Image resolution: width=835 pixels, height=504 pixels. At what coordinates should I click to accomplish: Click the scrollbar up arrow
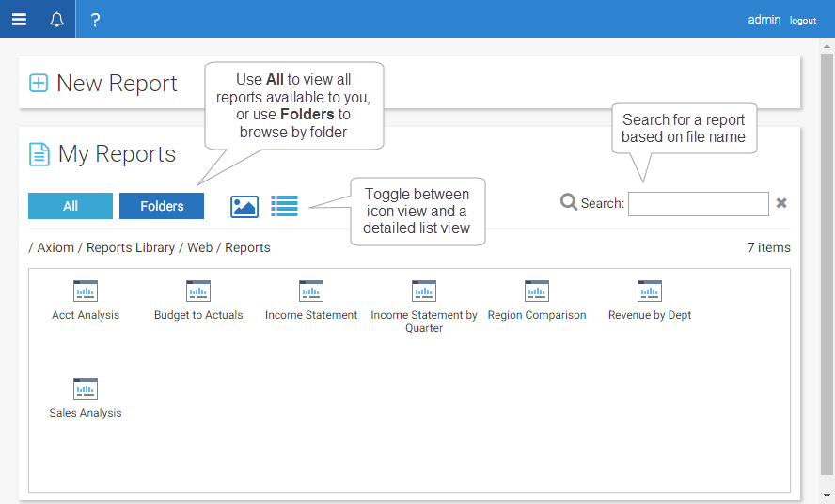[827, 46]
